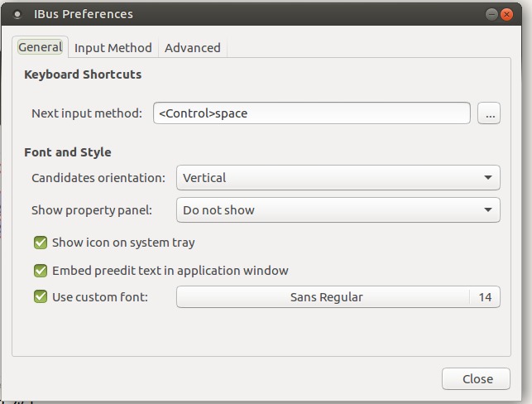This screenshot has height=404, width=532.
Task: Select the General tab
Action: point(40,47)
